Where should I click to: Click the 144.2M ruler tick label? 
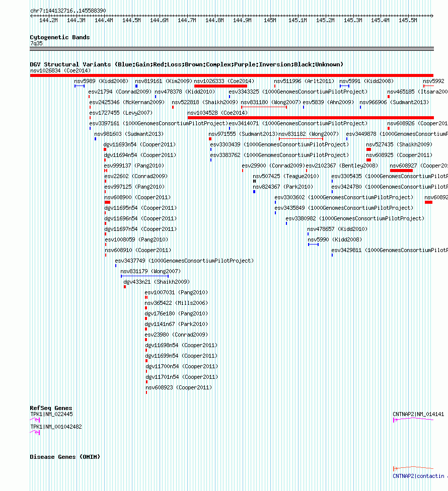(x=48, y=20)
